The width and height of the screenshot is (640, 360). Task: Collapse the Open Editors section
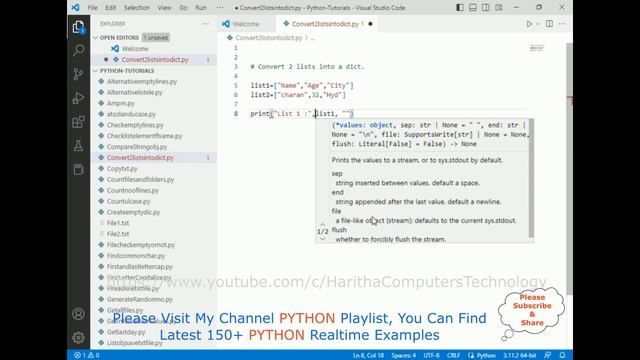coord(119,38)
